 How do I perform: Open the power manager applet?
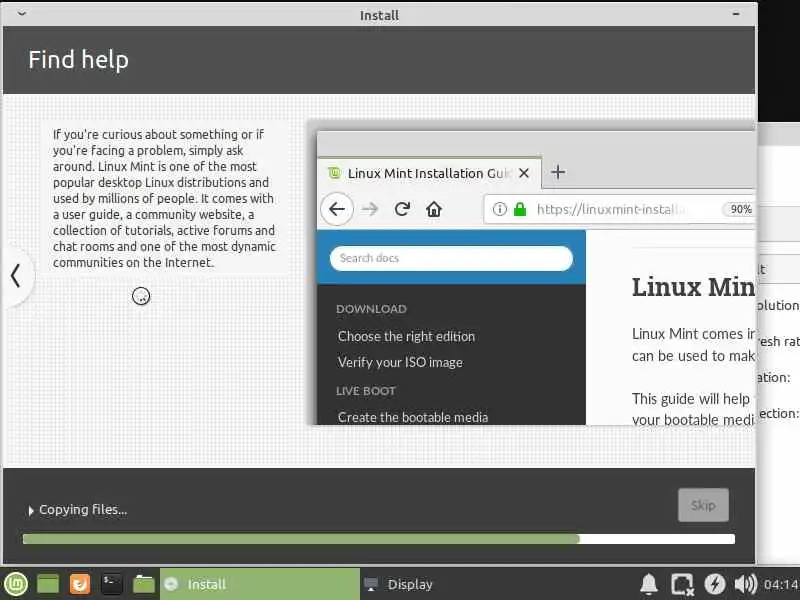715,584
